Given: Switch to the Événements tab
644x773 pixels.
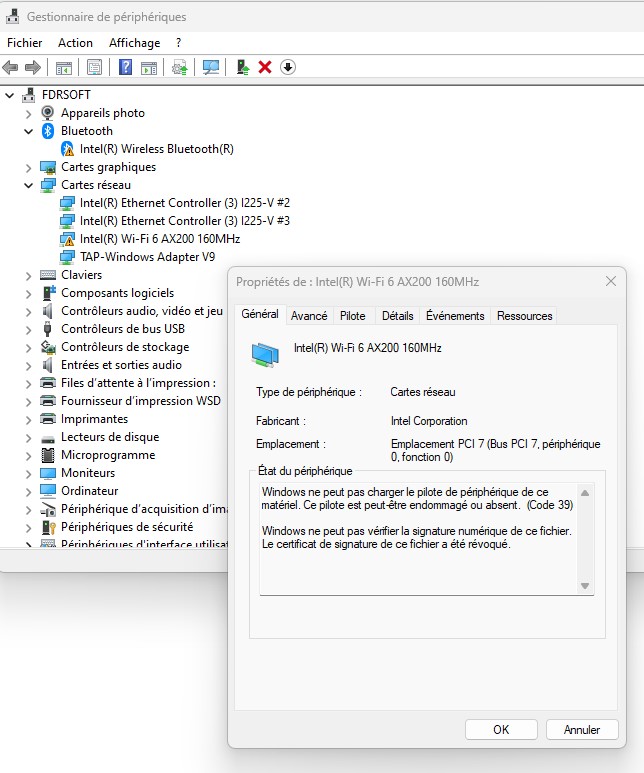Looking at the screenshot, I should [x=455, y=316].
